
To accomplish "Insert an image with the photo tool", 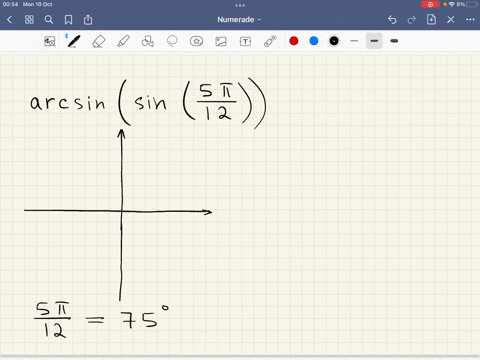I will tap(221, 41).
